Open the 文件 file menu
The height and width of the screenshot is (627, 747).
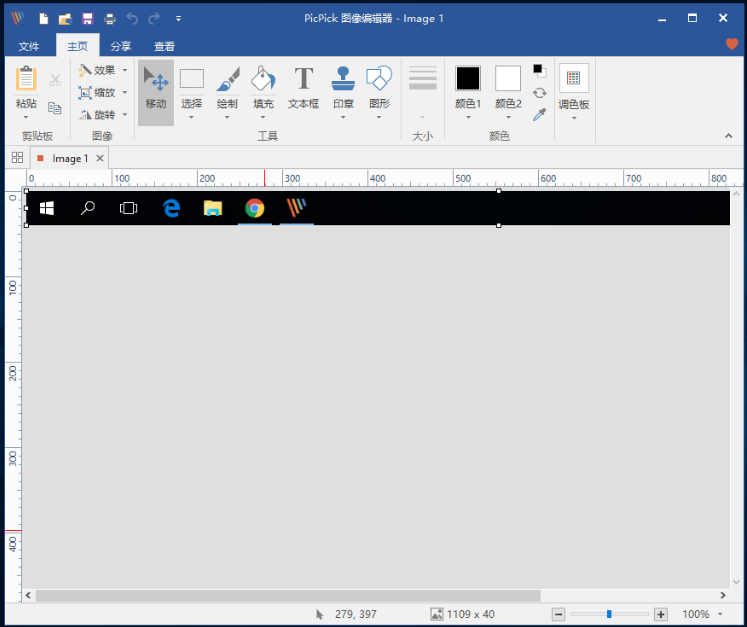click(29, 46)
